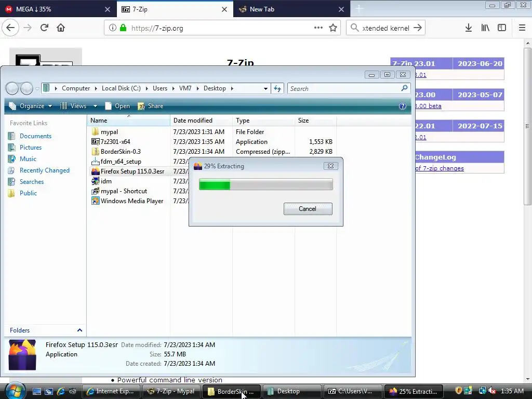Screen dimensions: 532x399
Task: Bookmark this page with the star icon
Action: pos(333,28)
